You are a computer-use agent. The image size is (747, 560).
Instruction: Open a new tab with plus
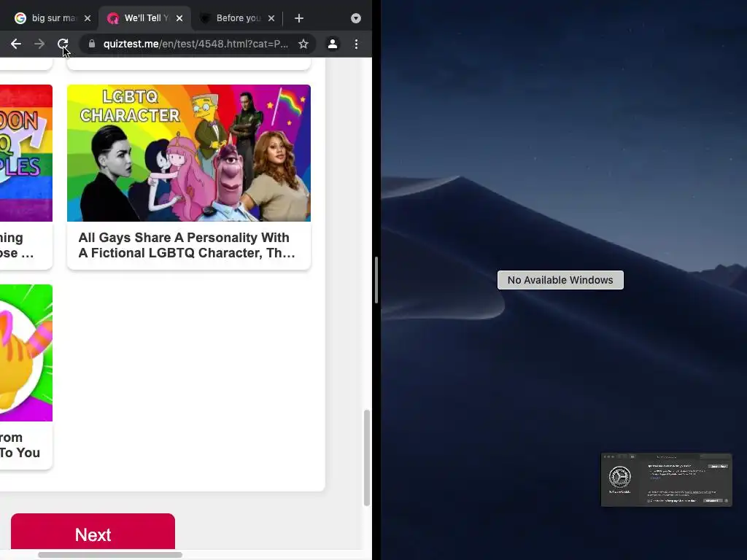click(298, 18)
